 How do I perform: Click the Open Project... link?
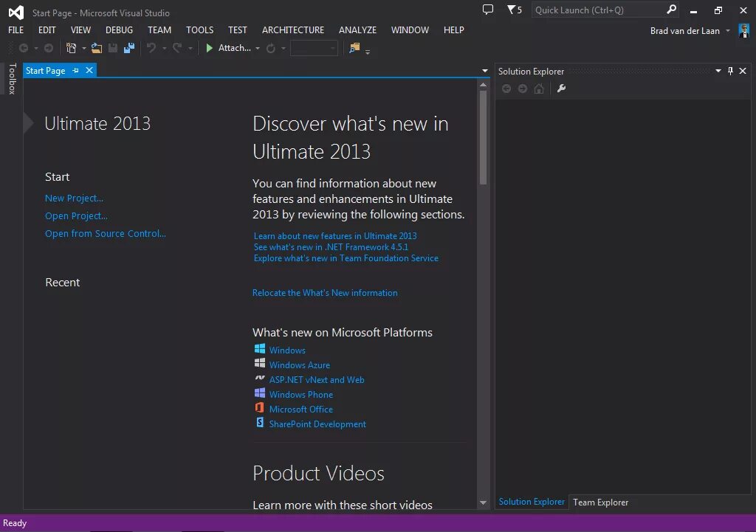point(76,216)
